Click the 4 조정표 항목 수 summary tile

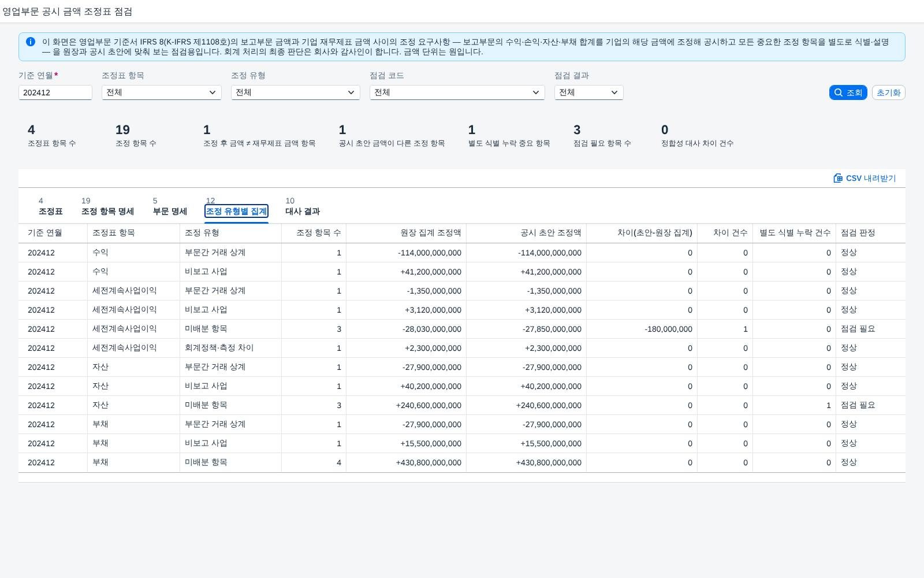point(52,135)
